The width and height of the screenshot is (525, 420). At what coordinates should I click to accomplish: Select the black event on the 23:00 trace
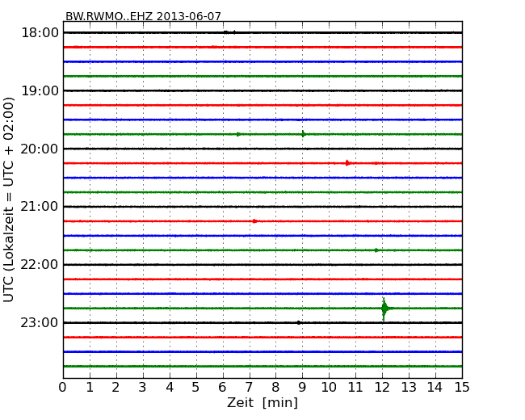point(299,323)
